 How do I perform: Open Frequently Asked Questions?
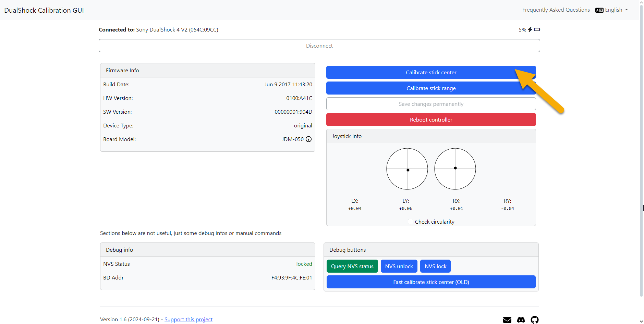pyautogui.click(x=556, y=10)
